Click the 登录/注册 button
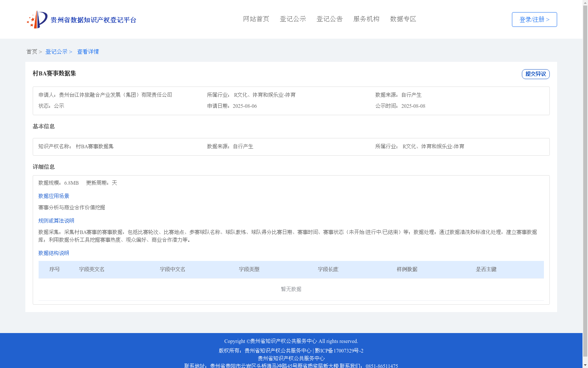Viewport: 588px width, 368px height. pos(534,19)
